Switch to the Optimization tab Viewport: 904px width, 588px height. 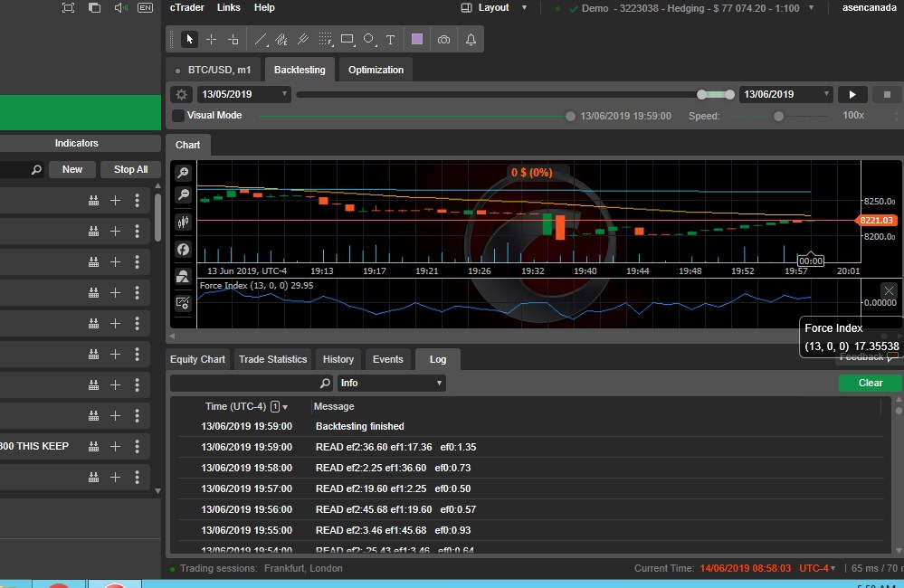[376, 70]
